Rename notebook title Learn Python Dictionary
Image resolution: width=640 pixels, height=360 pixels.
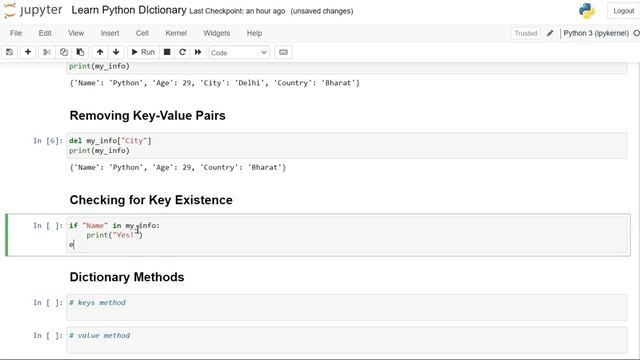click(x=129, y=10)
